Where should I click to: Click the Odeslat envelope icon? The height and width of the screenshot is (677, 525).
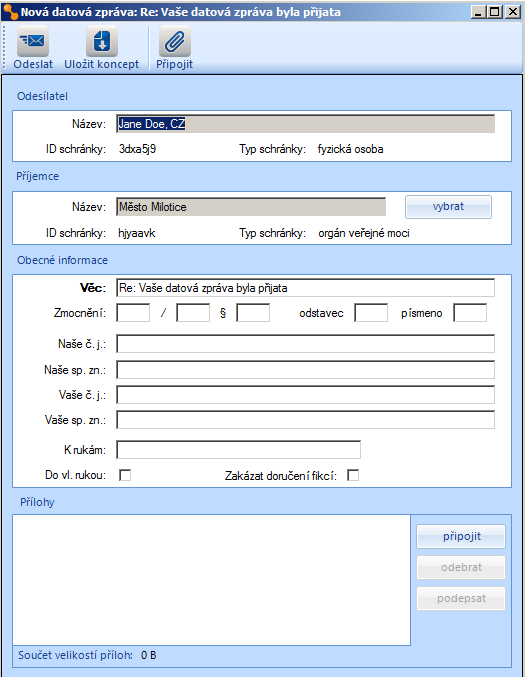click(33, 41)
